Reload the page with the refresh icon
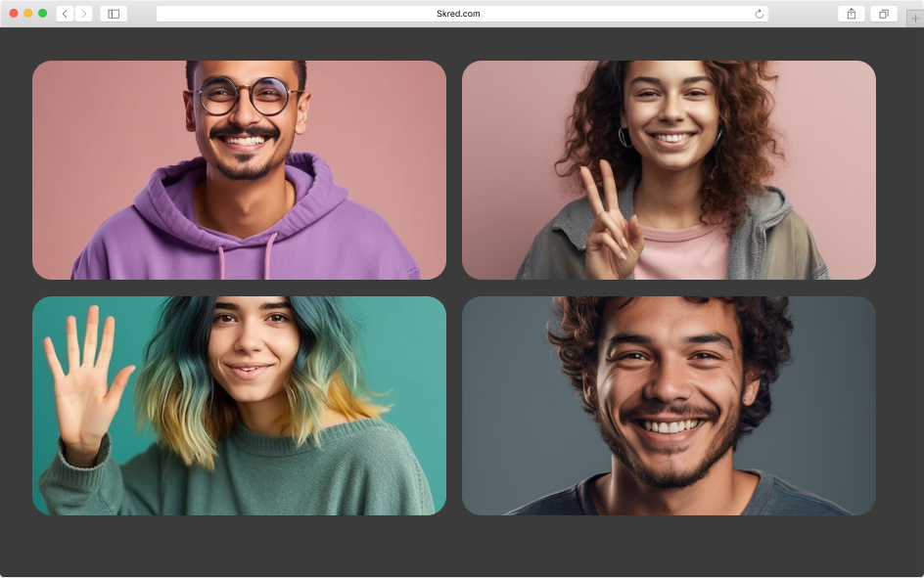Viewport: 924px width, 578px height. tap(759, 14)
